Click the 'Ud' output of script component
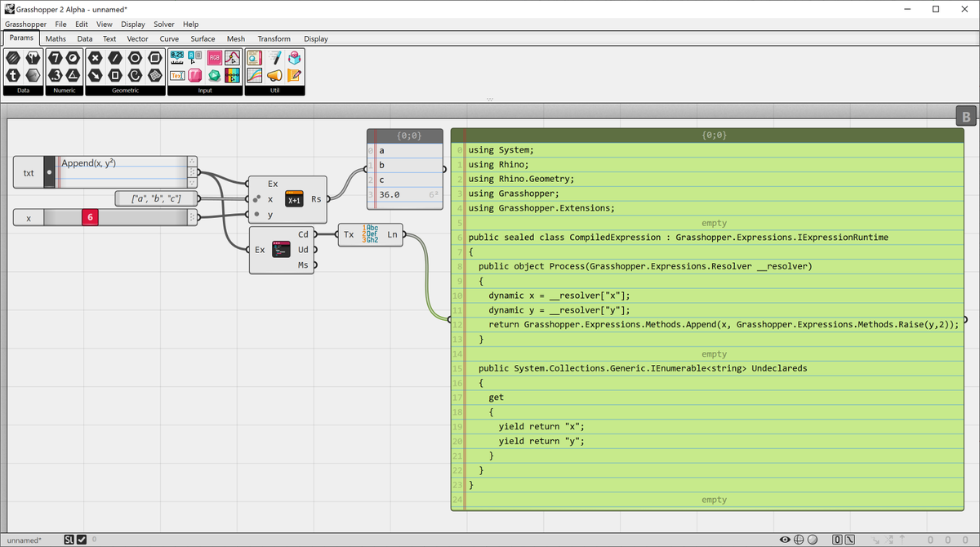The height and width of the screenshot is (547, 980). pos(303,249)
